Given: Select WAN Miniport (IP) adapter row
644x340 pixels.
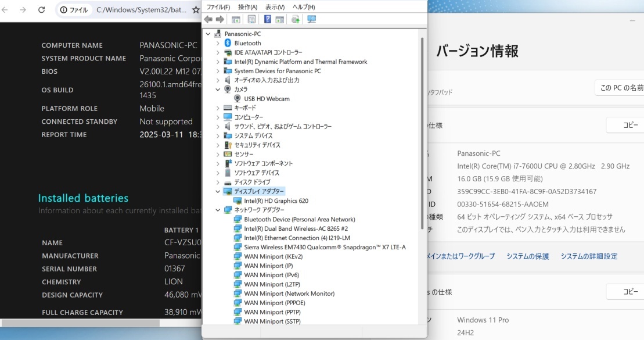Looking at the screenshot, I should pyautogui.click(x=268, y=266).
